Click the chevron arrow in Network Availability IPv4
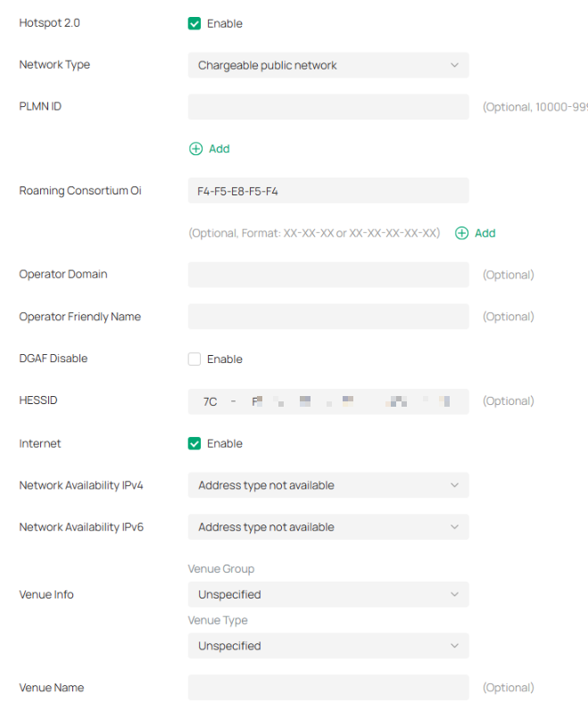Screen dimensions: 588x710 tap(454, 485)
